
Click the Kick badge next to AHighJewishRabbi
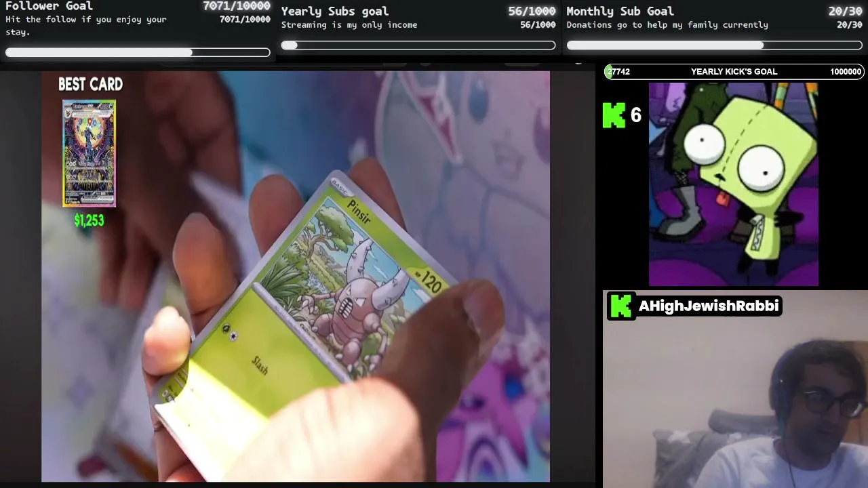click(x=620, y=306)
